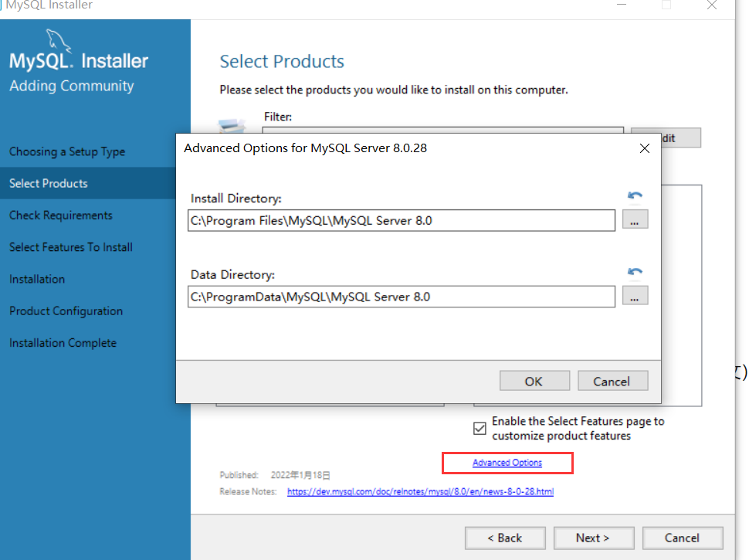This screenshot has width=749, height=560.
Task: Reset Install Directory to default using revert arrow
Action: (x=635, y=195)
